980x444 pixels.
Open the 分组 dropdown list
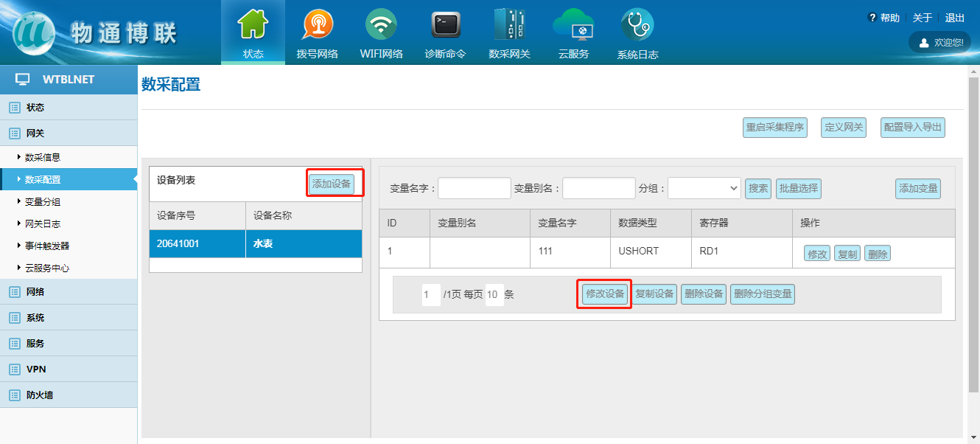point(704,189)
